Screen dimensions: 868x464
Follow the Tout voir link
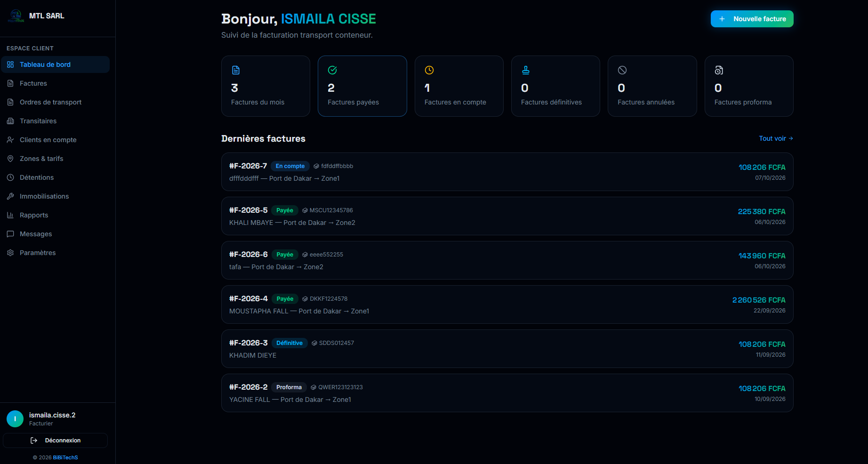(x=776, y=138)
